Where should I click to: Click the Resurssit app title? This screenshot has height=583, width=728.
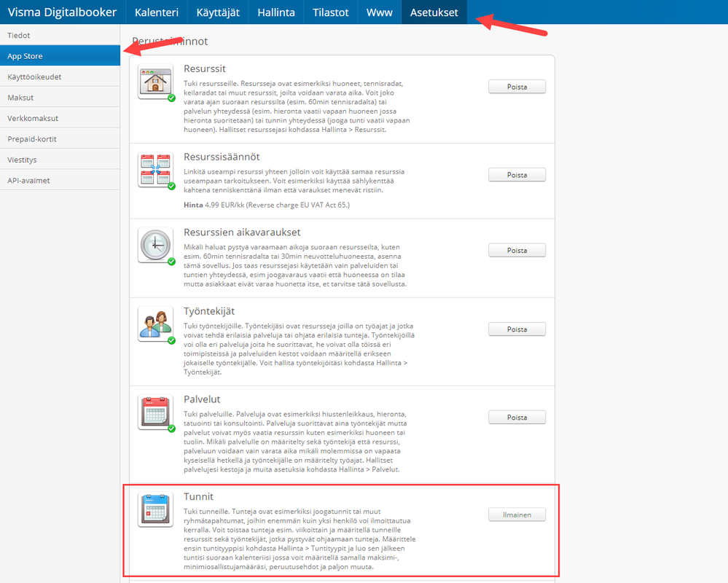click(204, 69)
